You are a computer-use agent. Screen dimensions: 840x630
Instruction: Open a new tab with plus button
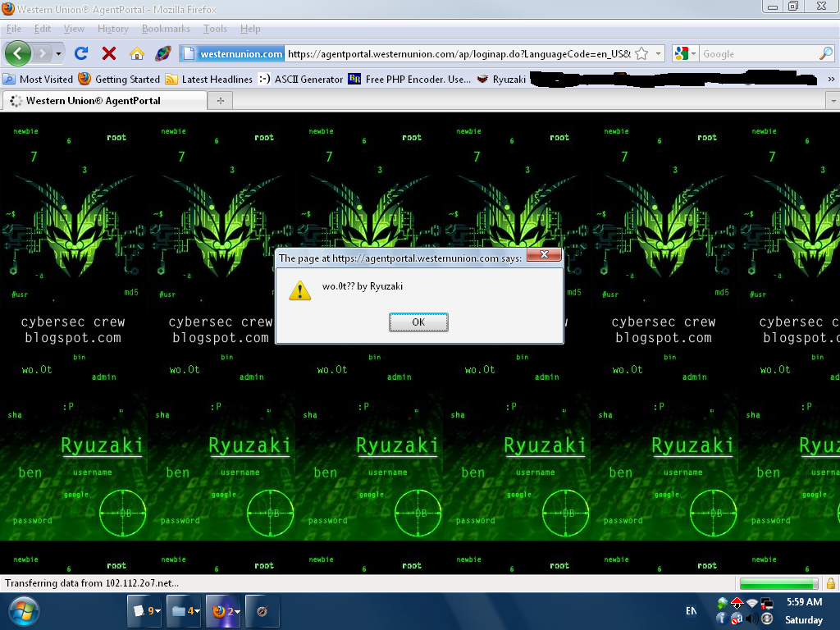pos(220,101)
